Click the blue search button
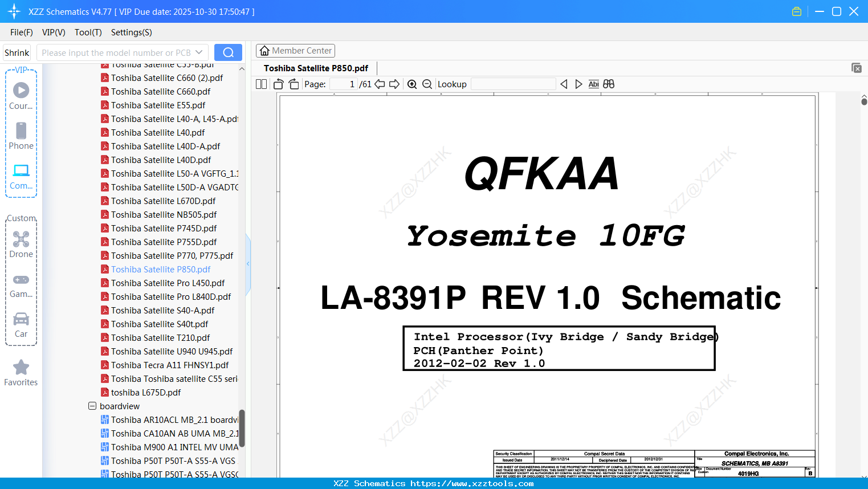Screen dimensions: 868x489 pyautogui.click(x=228, y=52)
